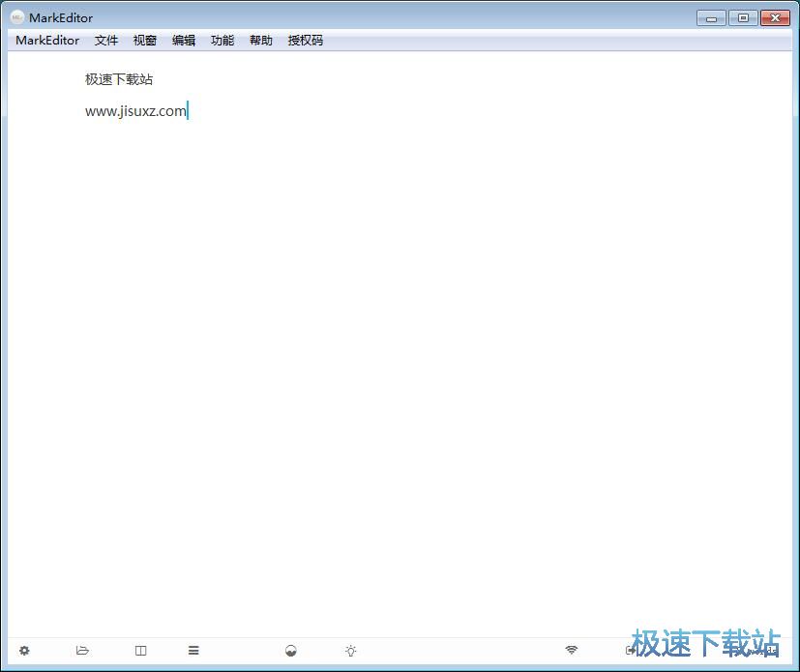The image size is (800, 672).
Task: Open the 编辑 menu
Action: click(184, 41)
